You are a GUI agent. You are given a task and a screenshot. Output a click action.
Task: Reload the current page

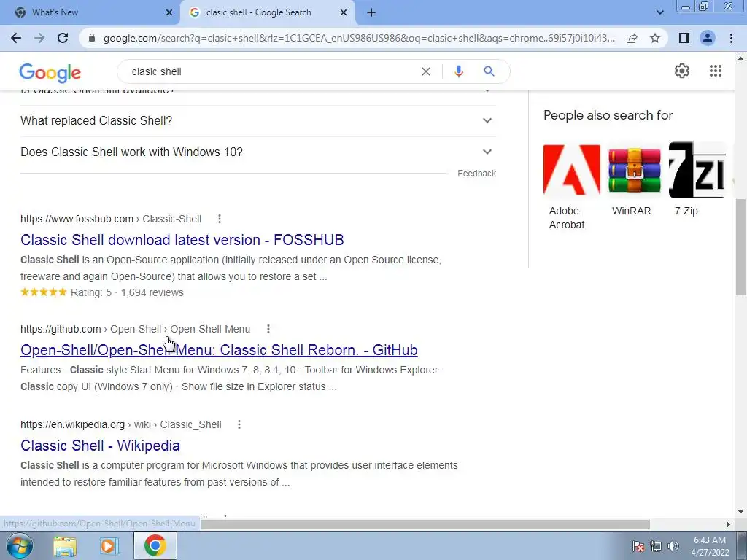[x=63, y=38]
